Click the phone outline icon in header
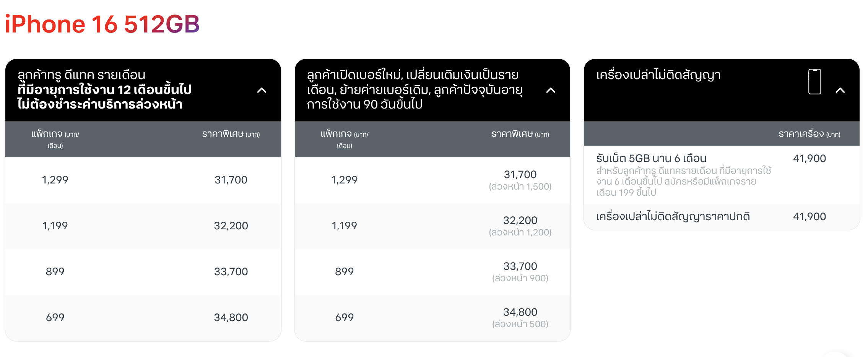868x357 pixels. pyautogui.click(x=814, y=81)
